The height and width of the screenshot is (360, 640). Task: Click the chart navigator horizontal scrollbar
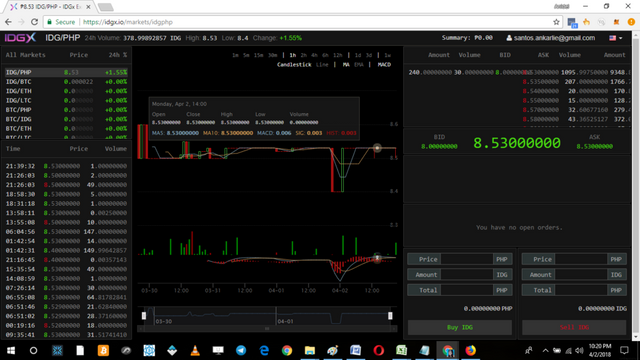tap(267, 328)
